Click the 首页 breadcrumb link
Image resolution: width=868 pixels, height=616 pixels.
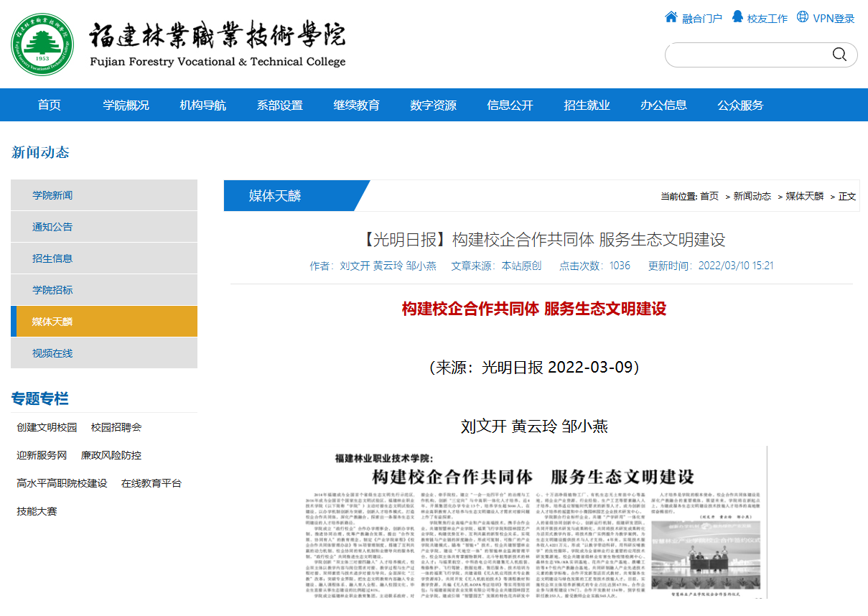point(709,196)
